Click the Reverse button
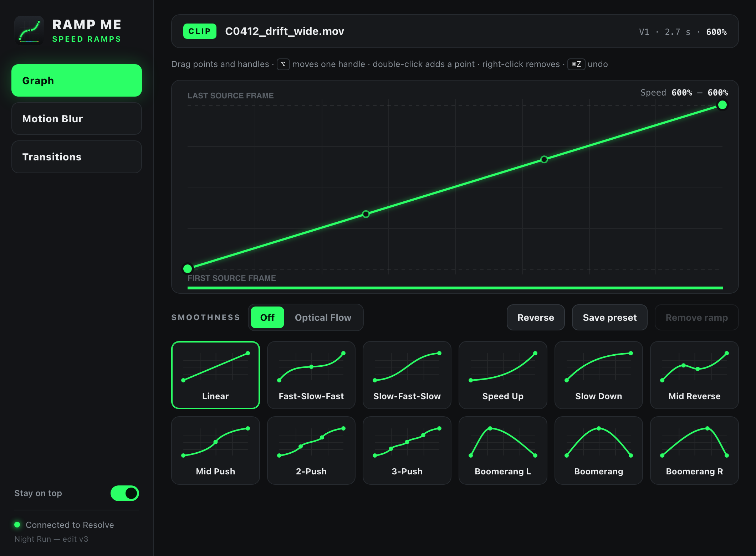Image resolution: width=756 pixels, height=556 pixels. click(x=536, y=317)
